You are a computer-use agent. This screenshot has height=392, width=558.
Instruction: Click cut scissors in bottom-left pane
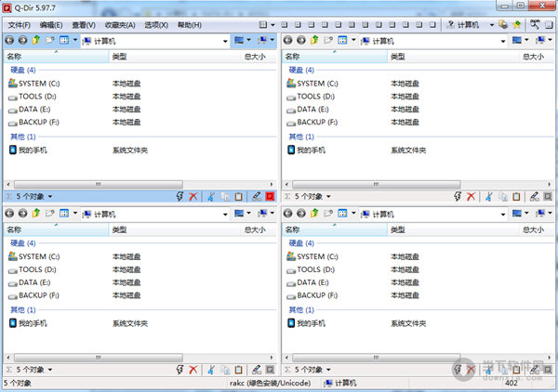tap(211, 370)
